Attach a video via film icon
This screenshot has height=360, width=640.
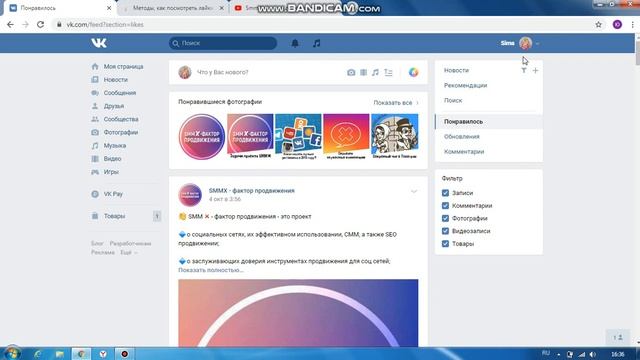click(x=363, y=73)
